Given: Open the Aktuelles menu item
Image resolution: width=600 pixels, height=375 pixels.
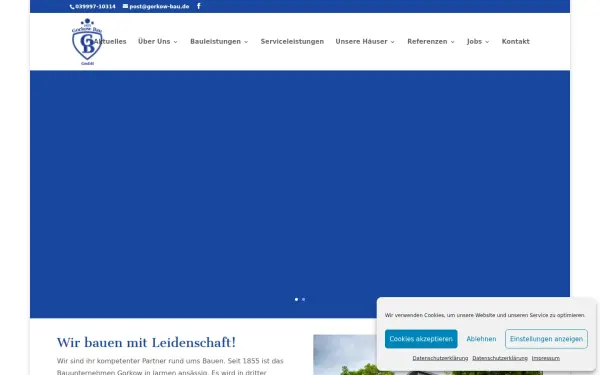Looking at the screenshot, I should [110, 42].
